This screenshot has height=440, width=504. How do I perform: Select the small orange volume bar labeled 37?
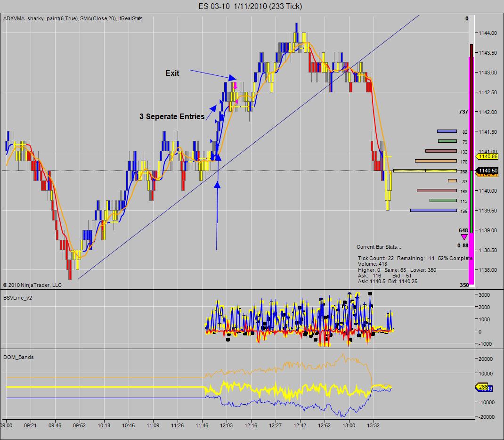pos(452,181)
